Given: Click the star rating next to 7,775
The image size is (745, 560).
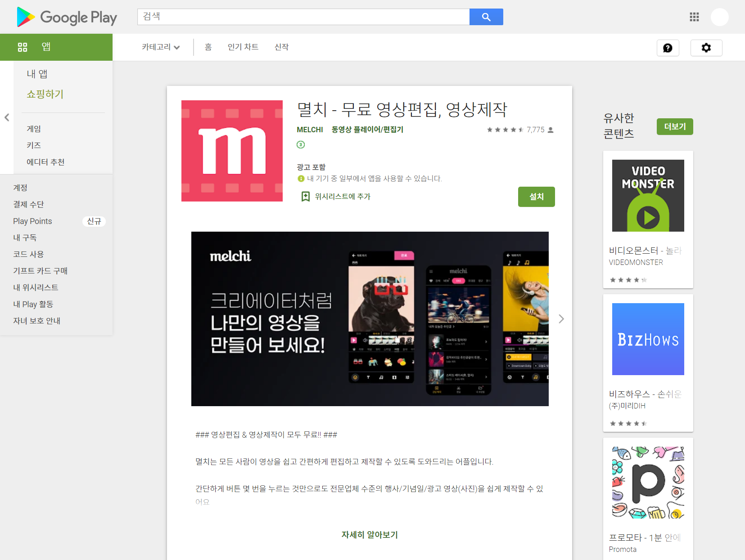Looking at the screenshot, I should click(x=505, y=130).
